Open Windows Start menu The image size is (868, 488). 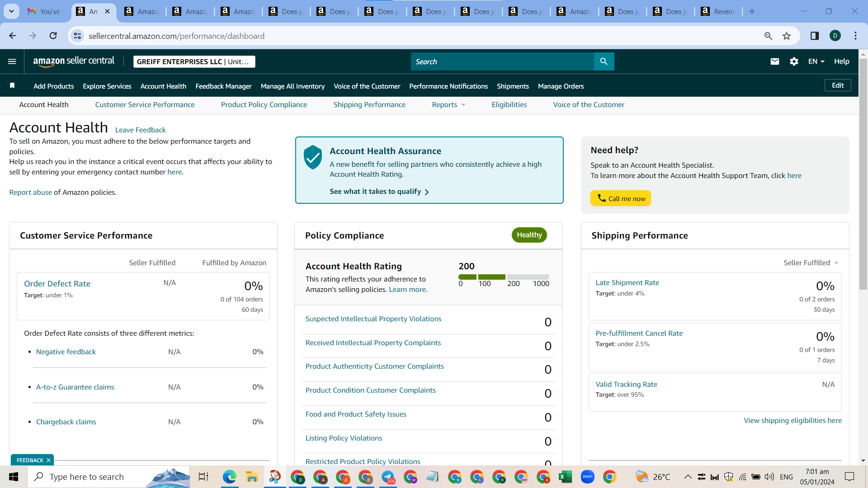coord(14,477)
